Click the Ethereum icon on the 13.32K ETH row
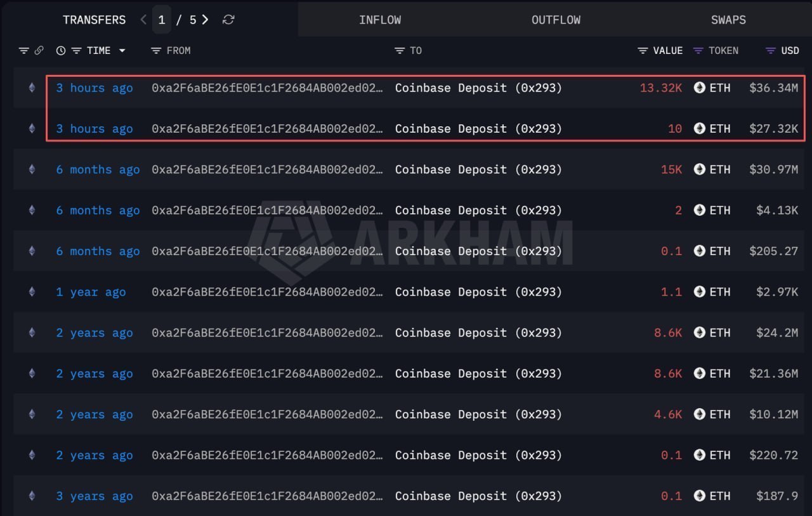 pos(32,88)
